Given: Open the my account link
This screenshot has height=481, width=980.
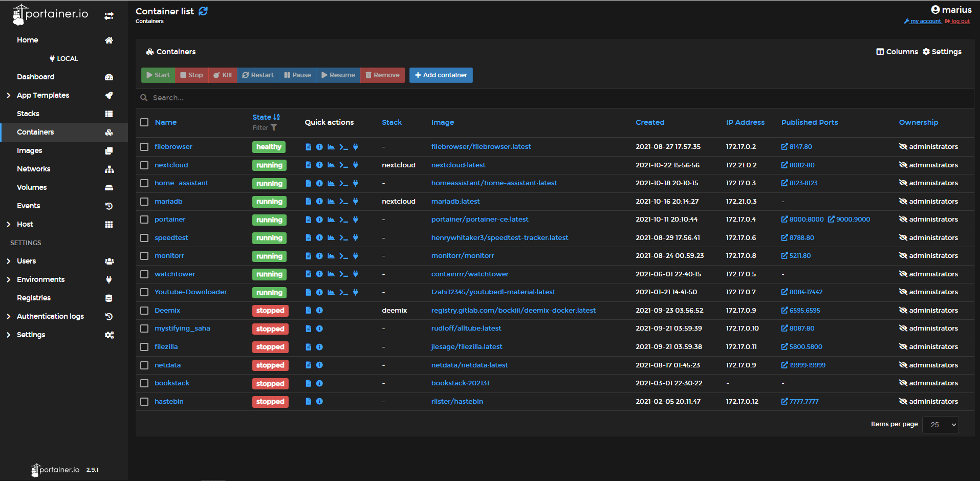Looking at the screenshot, I should [923, 21].
